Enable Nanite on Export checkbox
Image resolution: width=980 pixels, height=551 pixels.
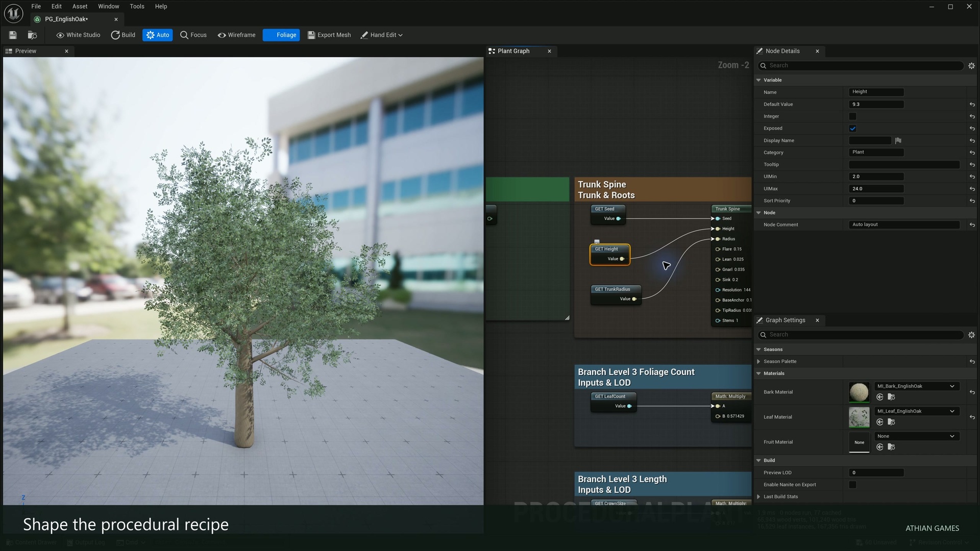click(852, 485)
